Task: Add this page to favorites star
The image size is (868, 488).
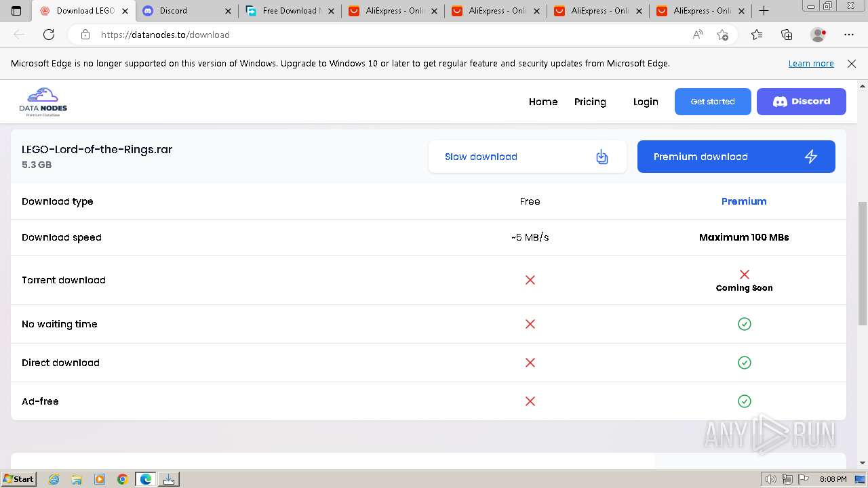Action: click(723, 35)
